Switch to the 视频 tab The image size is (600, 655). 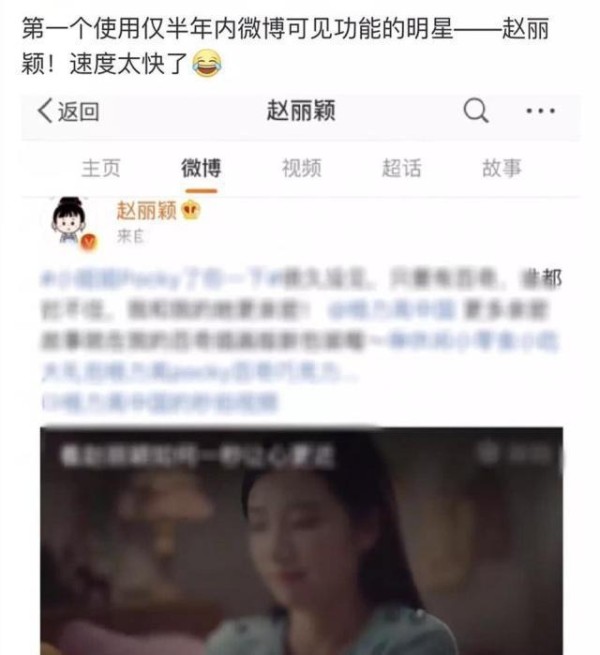coord(302,168)
